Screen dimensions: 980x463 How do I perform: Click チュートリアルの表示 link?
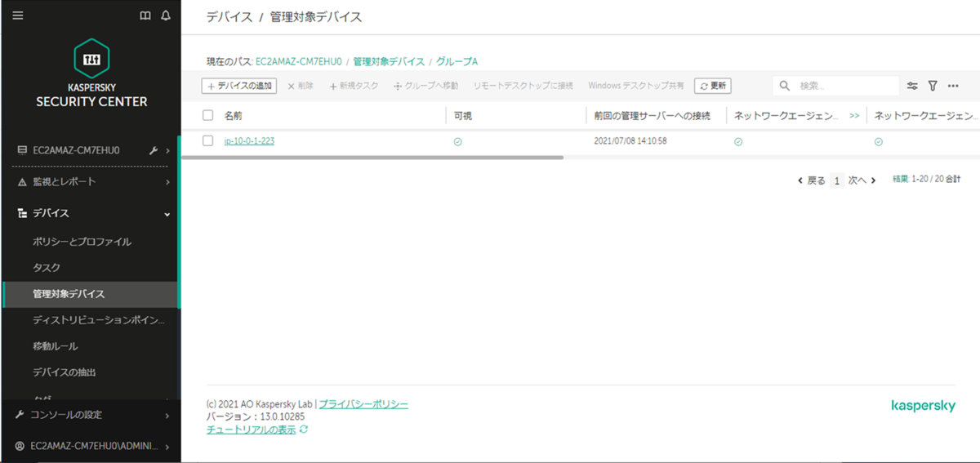[252, 430]
